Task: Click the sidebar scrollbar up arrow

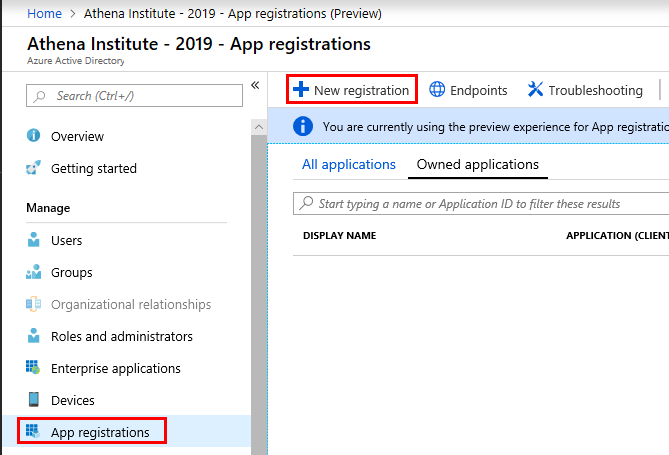Action: (259, 127)
